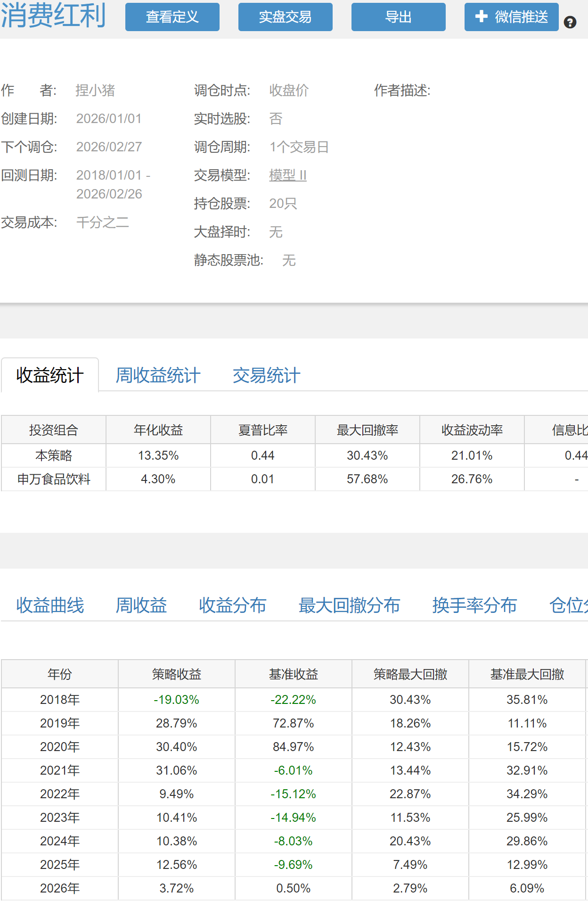Export data with the 导出 button

[399, 17]
